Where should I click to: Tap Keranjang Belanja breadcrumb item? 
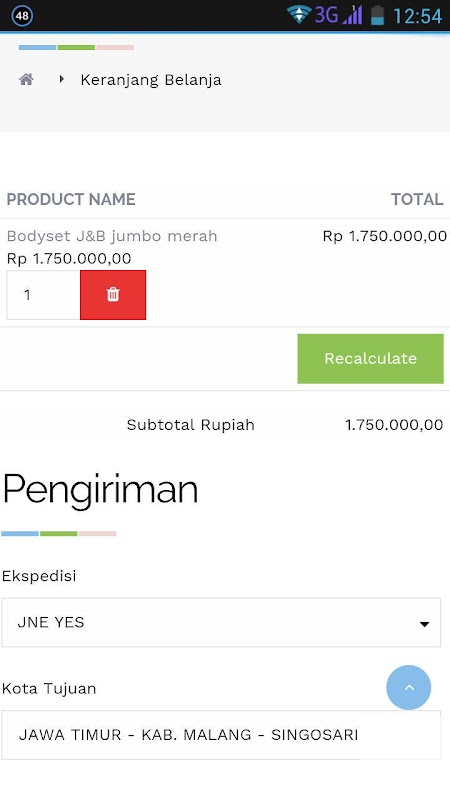point(151,80)
